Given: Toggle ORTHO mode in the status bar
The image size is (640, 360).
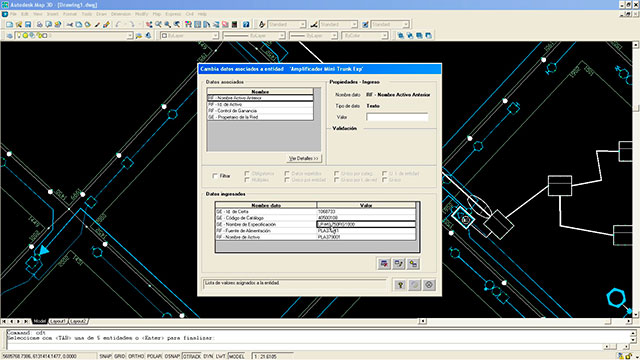Looking at the screenshot, I should point(136,356).
